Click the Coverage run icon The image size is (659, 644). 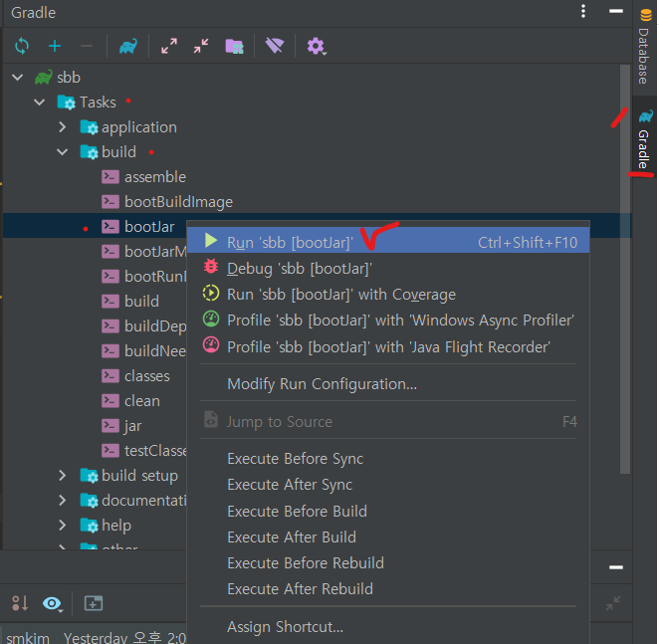(x=211, y=293)
